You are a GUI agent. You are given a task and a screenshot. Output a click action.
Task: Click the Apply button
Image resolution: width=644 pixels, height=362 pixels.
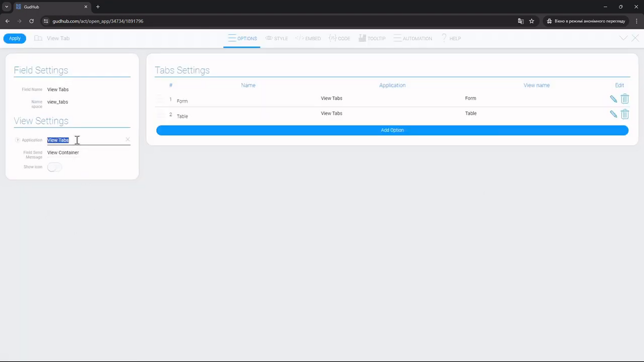[x=15, y=39]
